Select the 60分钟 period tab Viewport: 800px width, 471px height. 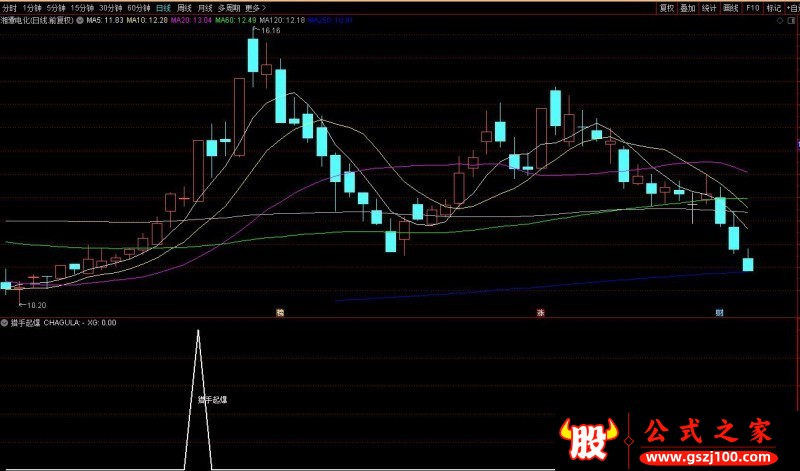point(139,8)
